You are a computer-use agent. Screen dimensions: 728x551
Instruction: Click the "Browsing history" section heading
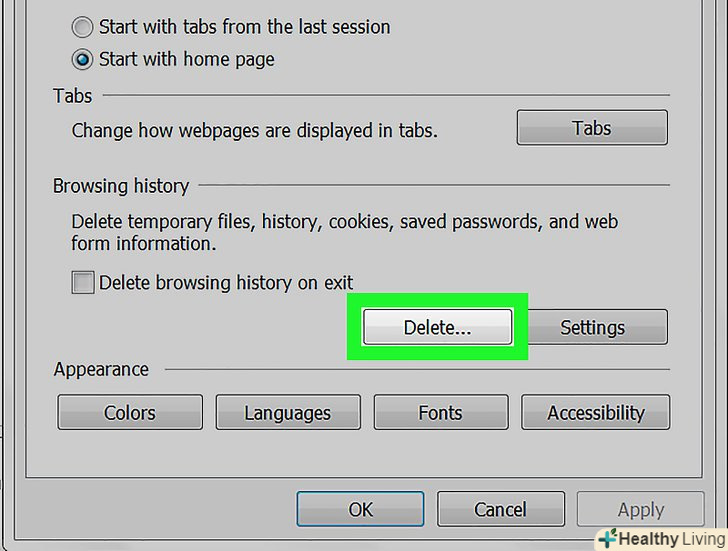pos(121,186)
